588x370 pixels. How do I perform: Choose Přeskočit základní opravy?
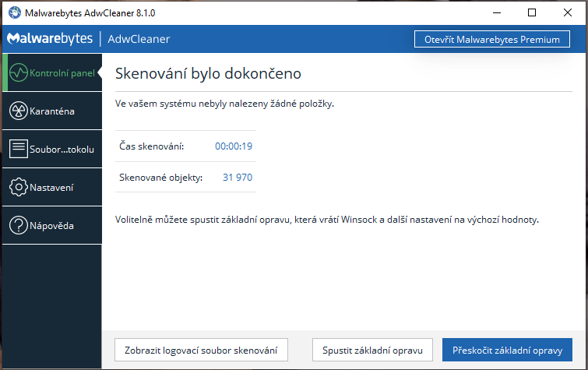507,350
